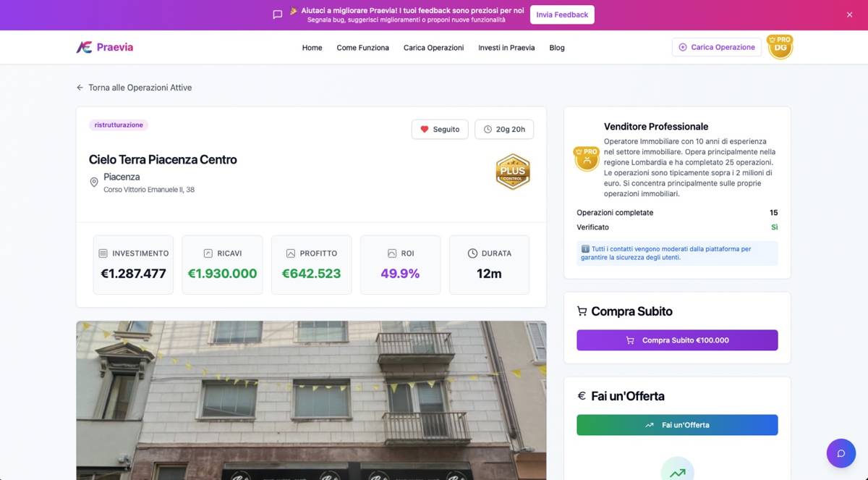Click the location pin icon near Piacenza
This screenshot has height=480, width=868.
[94, 182]
